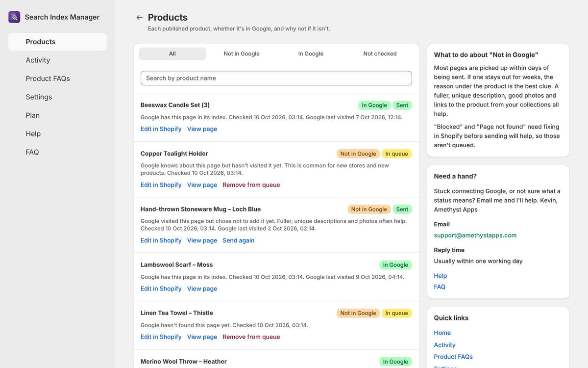
Task: Switch to the Not checked tab
Action: click(380, 54)
